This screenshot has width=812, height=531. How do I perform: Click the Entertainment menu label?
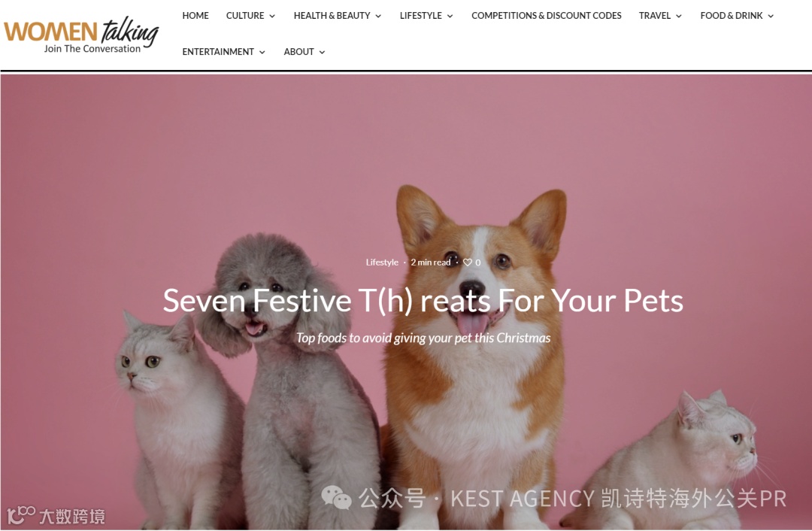click(x=218, y=52)
